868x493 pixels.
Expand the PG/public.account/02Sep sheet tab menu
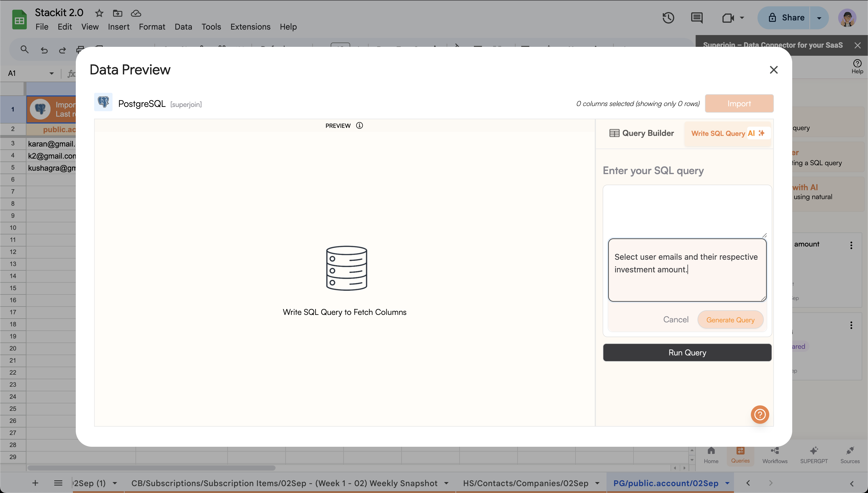[727, 483]
